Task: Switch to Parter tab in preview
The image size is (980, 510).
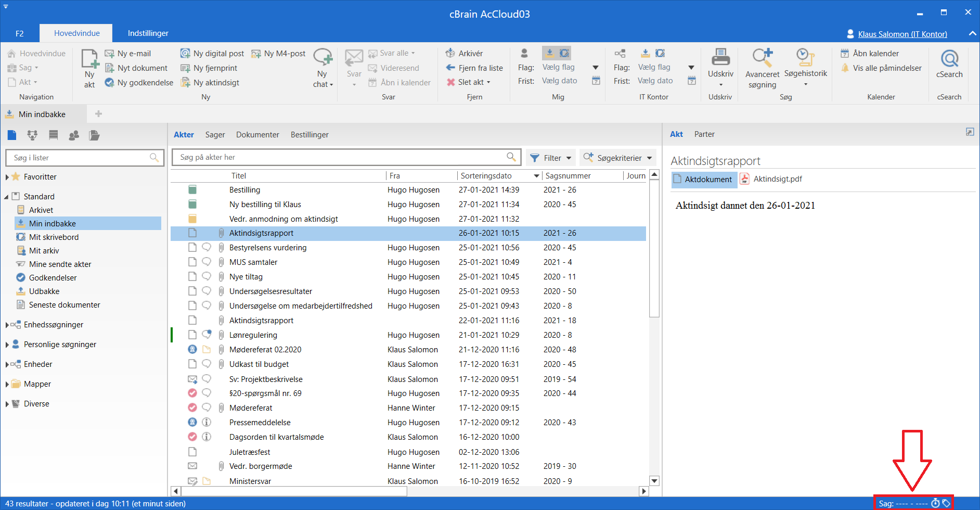Action: point(704,134)
